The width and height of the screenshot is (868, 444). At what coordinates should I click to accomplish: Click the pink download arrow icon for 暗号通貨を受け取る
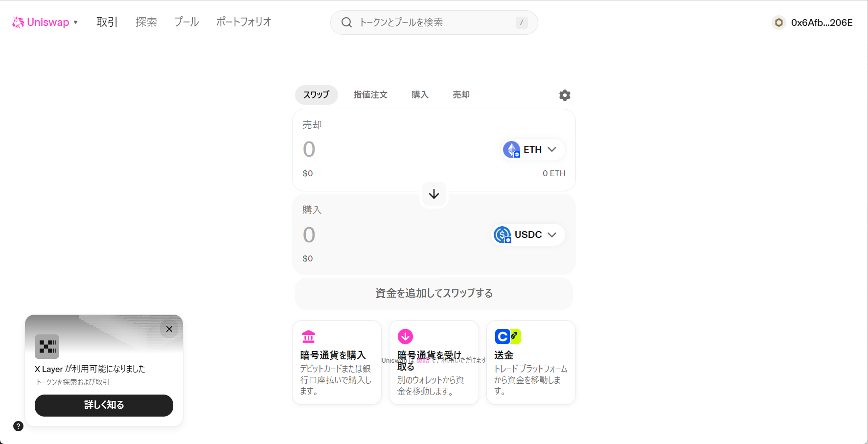405,336
